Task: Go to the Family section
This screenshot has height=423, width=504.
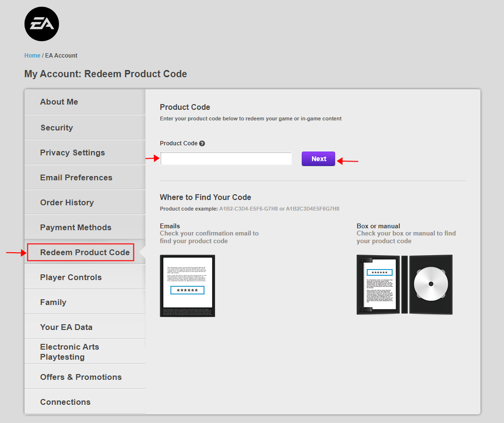Action: pos(85,302)
